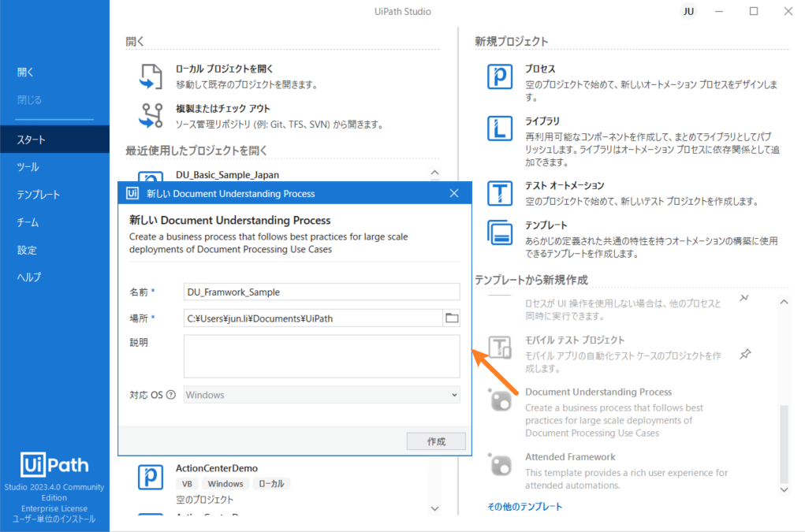The image size is (805, 532).
Task: Open the 設定 sidebar tab
Action: [x=54, y=251]
